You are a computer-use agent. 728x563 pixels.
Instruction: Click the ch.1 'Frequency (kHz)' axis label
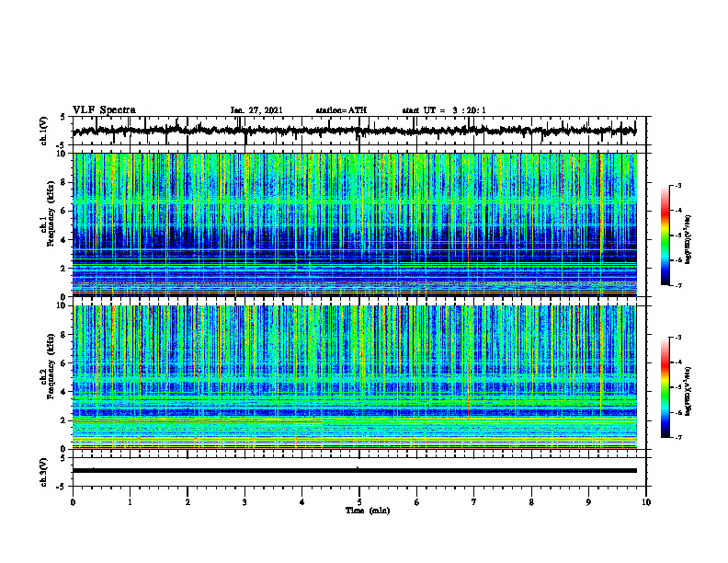[51, 214]
